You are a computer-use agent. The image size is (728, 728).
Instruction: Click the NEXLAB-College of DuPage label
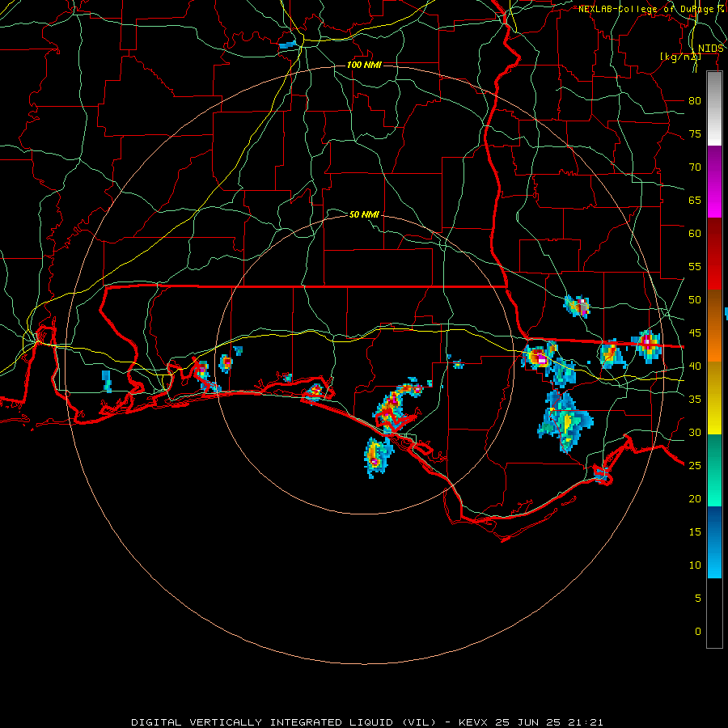point(651,9)
